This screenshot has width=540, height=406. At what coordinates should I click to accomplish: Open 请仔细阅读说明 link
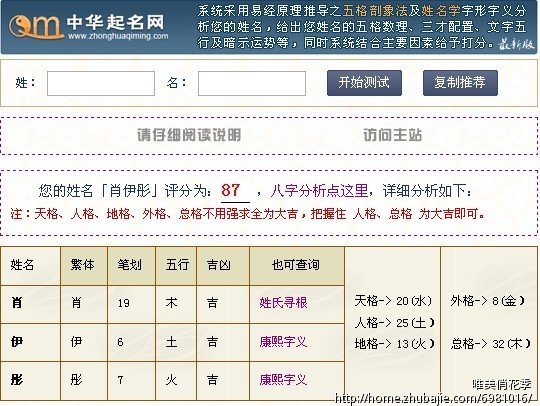(x=189, y=135)
